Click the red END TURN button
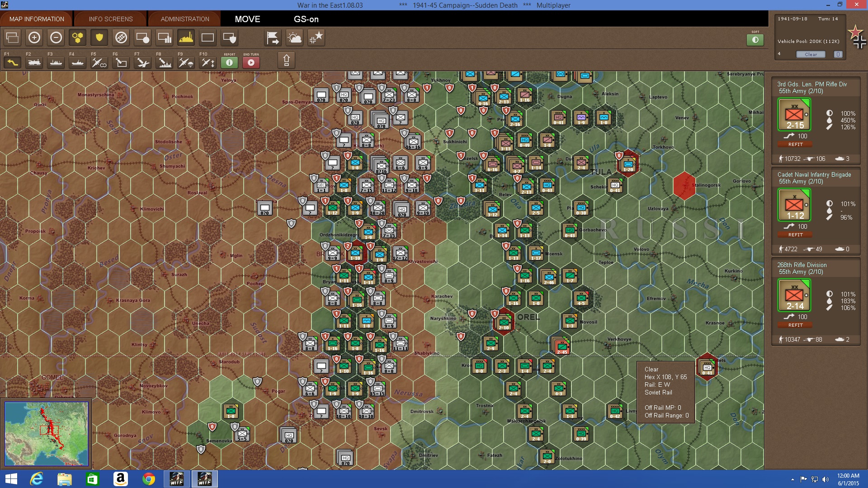 click(251, 62)
